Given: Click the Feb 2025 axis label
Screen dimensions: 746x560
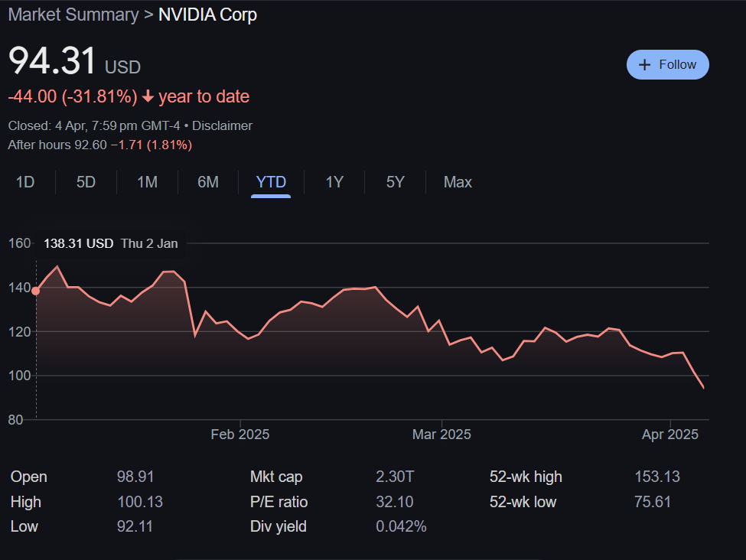Looking at the screenshot, I should tap(240, 435).
